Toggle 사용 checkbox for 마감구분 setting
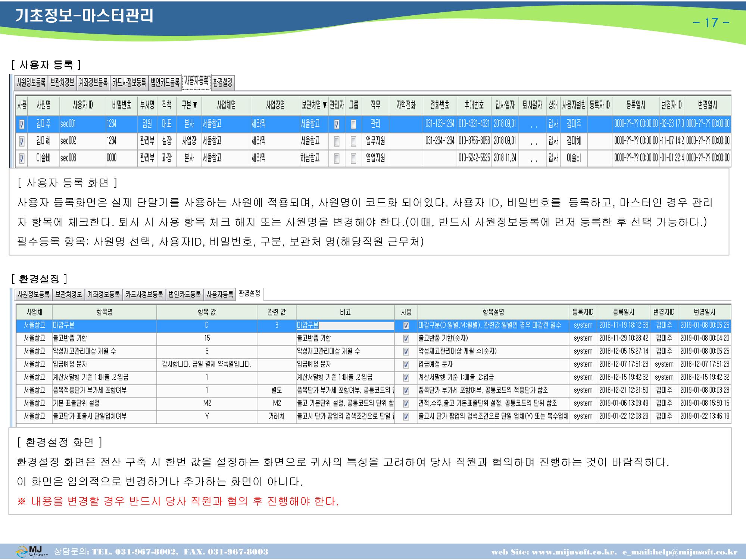The height and width of the screenshot is (560, 746). point(406,326)
